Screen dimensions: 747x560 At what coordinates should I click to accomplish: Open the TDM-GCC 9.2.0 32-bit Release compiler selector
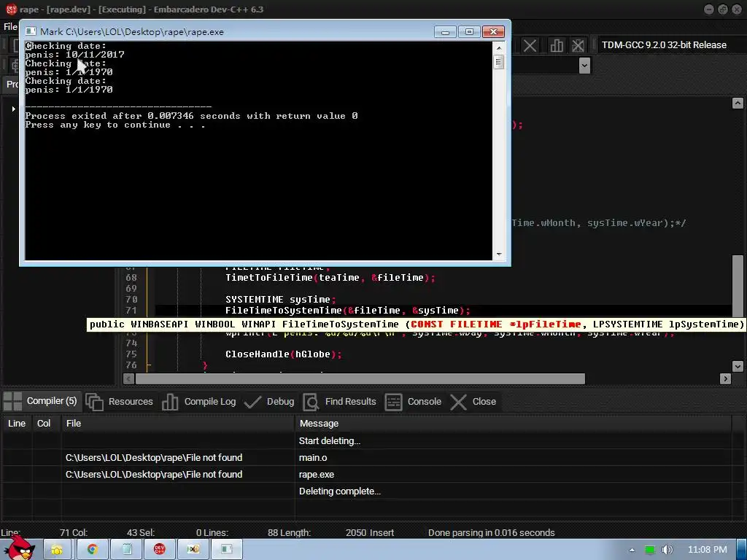click(x=664, y=44)
